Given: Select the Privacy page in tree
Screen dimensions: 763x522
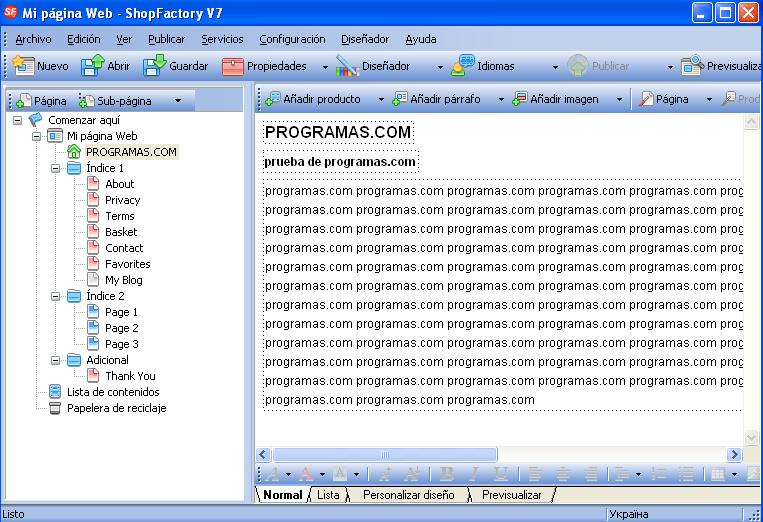Looking at the screenshot, I should 122,200.
